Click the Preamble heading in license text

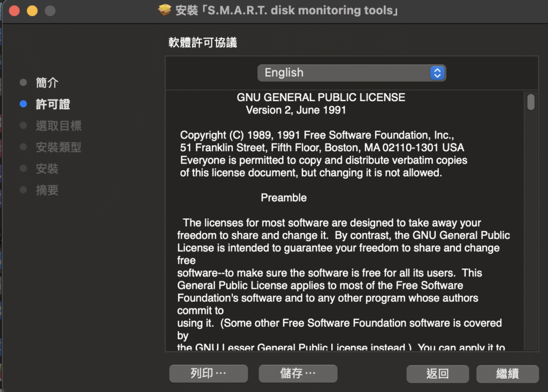click(x=284, y=197)
